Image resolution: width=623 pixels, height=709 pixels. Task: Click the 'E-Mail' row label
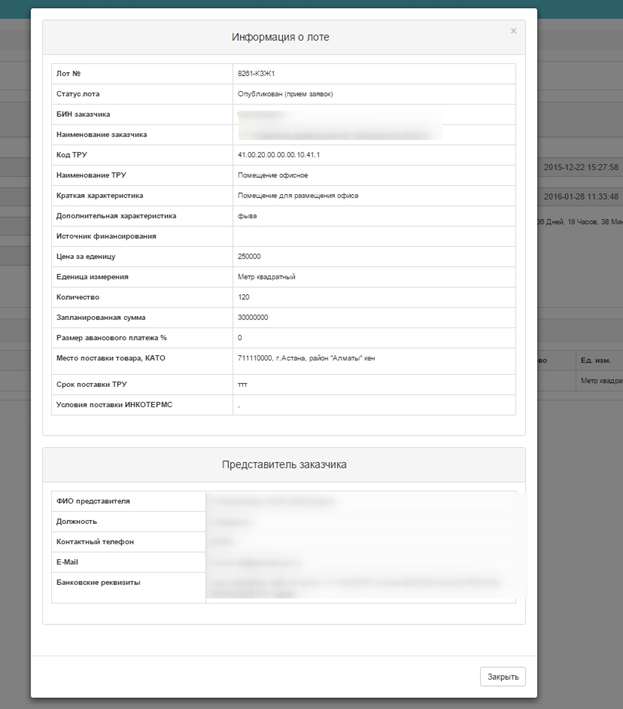67,561
